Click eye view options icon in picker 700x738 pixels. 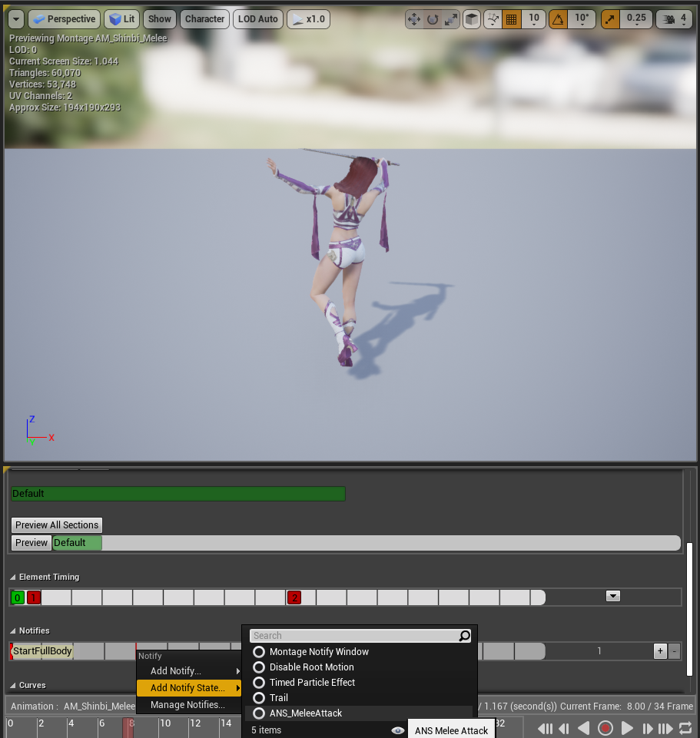click(x=398, y=730)
